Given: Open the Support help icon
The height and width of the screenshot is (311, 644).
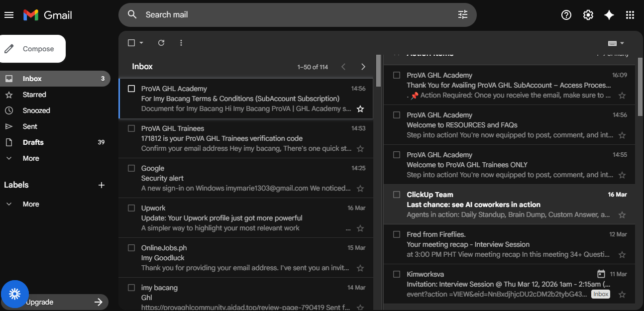Looking at the screenshot, I should pos(566,15).
